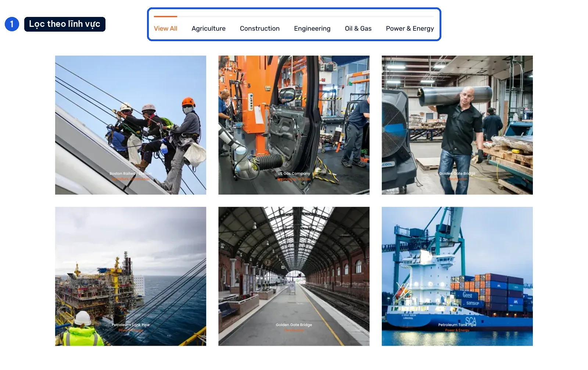588x370 pixels.
Task: Filter projects by Agriculture
Action: [x=208, y=28]
